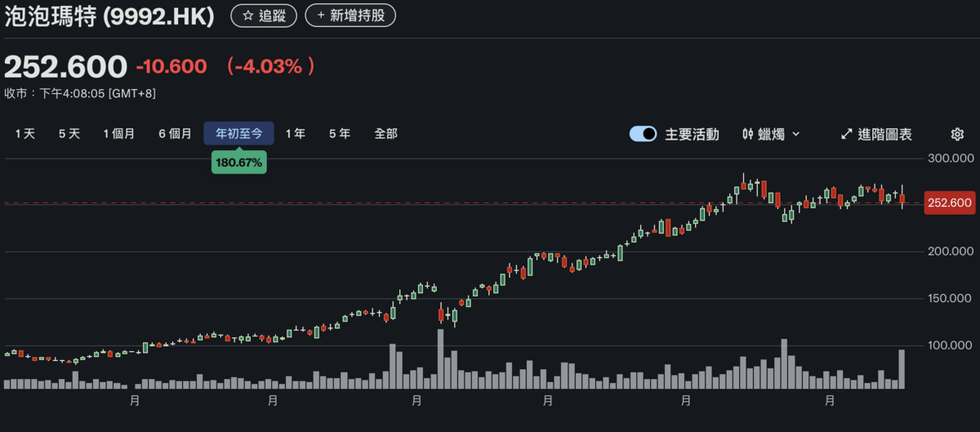Click the red 252.600 price axis label
Viewport: 980px width, 432px height.
point(951,203)
